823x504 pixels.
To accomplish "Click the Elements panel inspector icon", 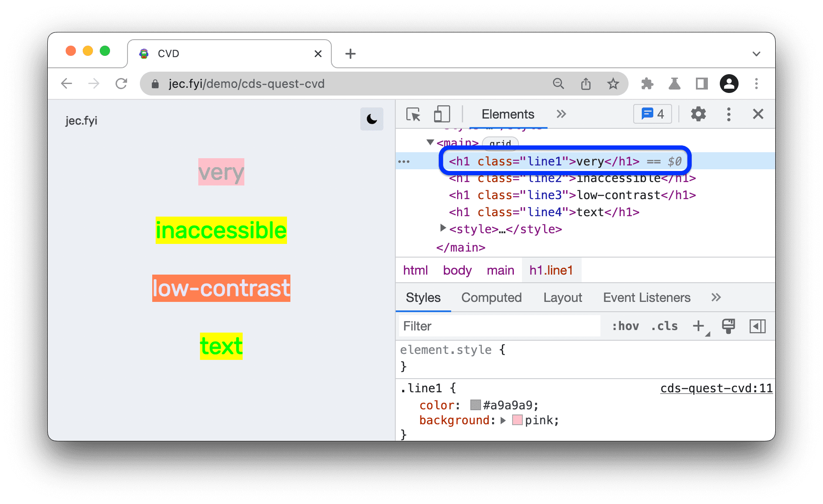I will (413, 114).
